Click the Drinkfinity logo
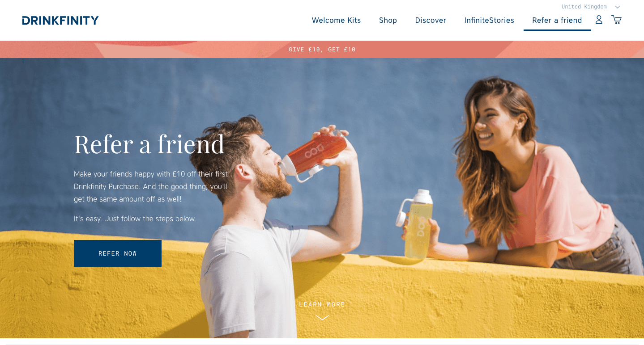 (60, 20)
